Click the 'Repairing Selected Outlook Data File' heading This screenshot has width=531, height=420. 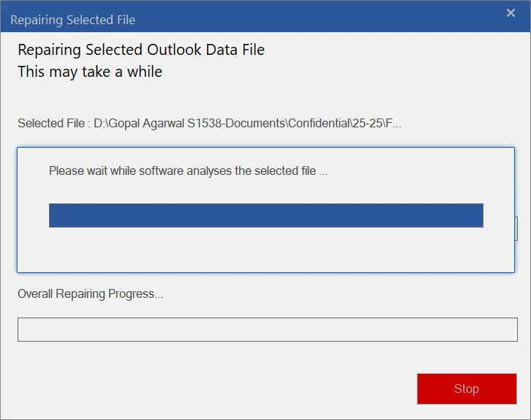[x=141, y=50]
